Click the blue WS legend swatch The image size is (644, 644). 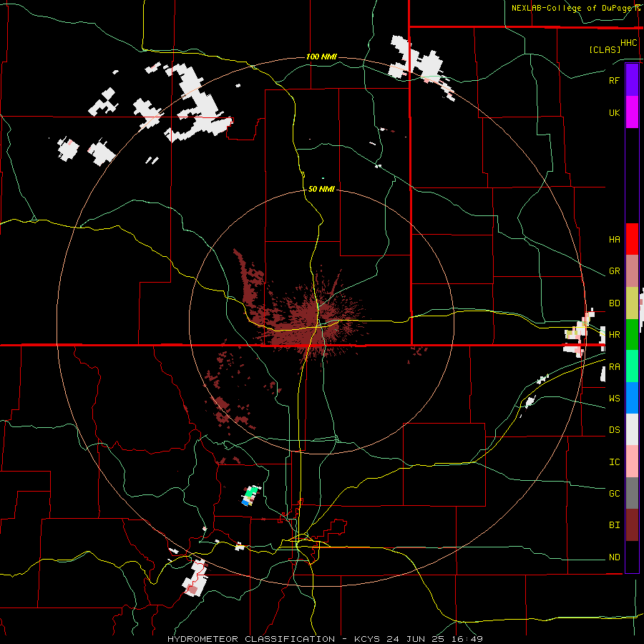point(632,398)
